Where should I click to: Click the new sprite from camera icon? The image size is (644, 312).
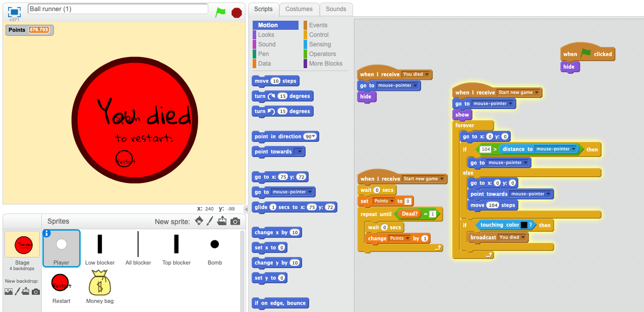click(235, 221)
